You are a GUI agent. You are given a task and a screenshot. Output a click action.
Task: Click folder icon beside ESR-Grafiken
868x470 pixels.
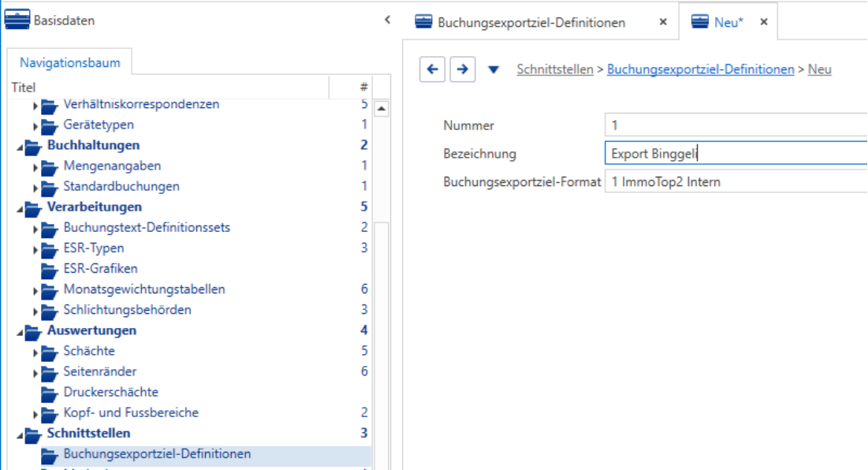(x=49, y=270)
